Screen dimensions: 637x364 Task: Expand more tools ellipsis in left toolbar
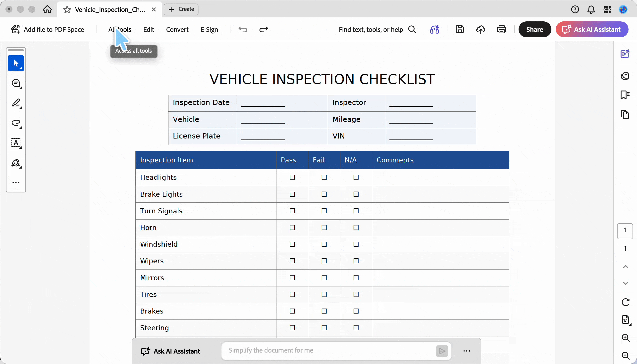[16, 182]
